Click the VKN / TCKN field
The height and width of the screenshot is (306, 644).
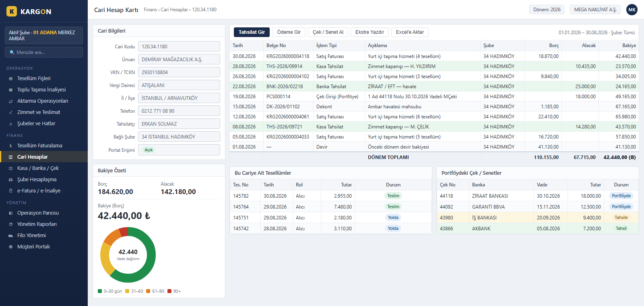pos(179,72)
